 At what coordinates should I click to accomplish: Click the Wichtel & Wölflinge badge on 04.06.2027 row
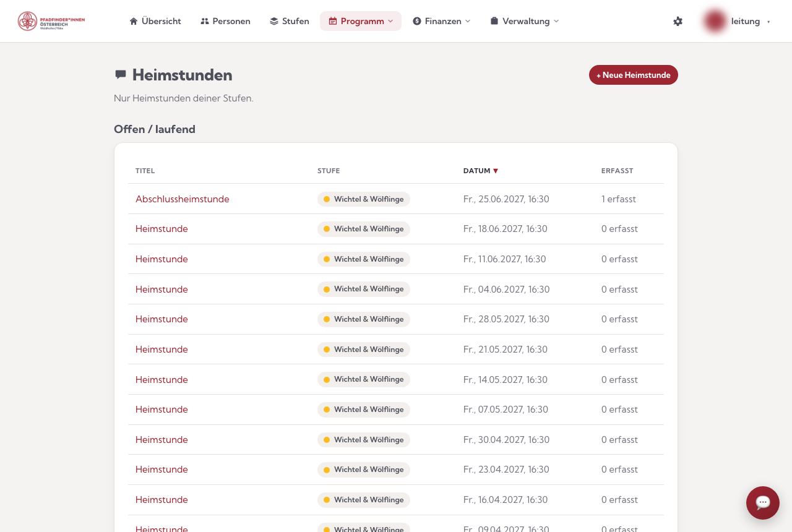point(364,290)
